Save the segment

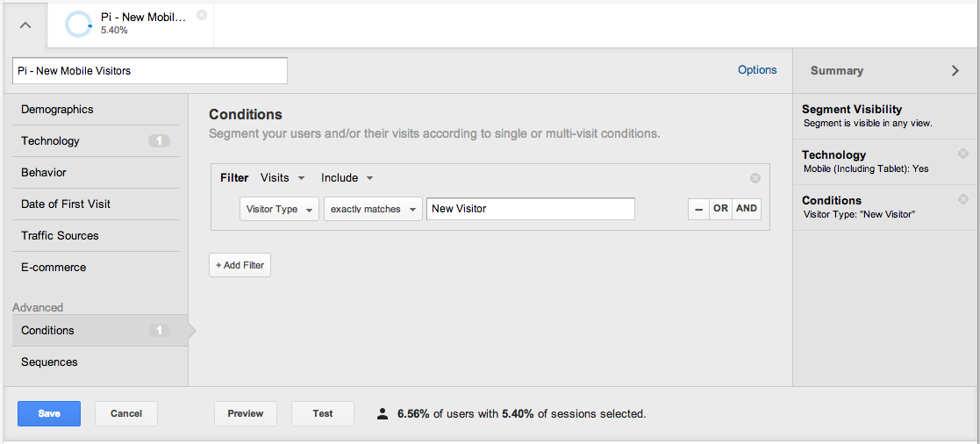(x=49, y=413)
